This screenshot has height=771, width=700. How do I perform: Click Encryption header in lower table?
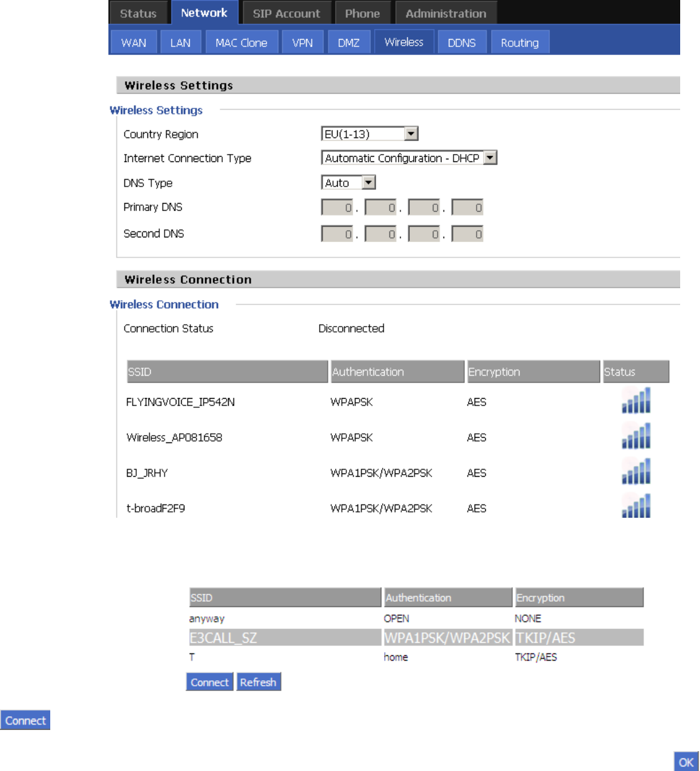tap(579, 598)
